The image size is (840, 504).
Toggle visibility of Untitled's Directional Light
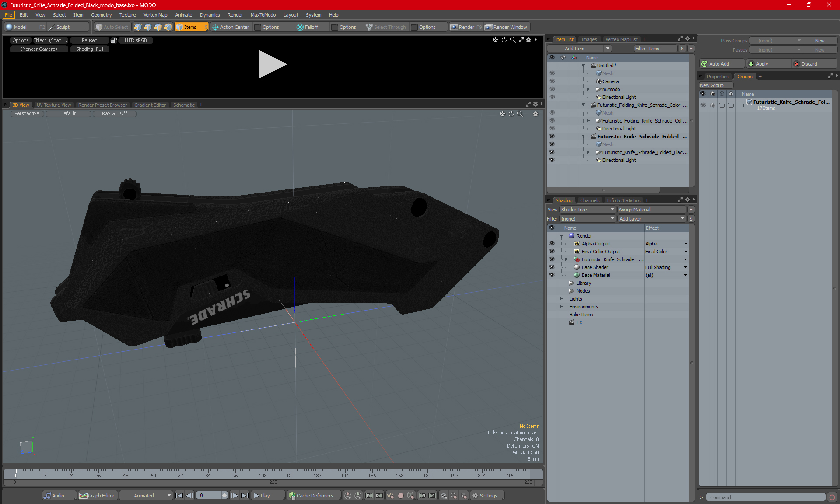(x=552, y=97)
